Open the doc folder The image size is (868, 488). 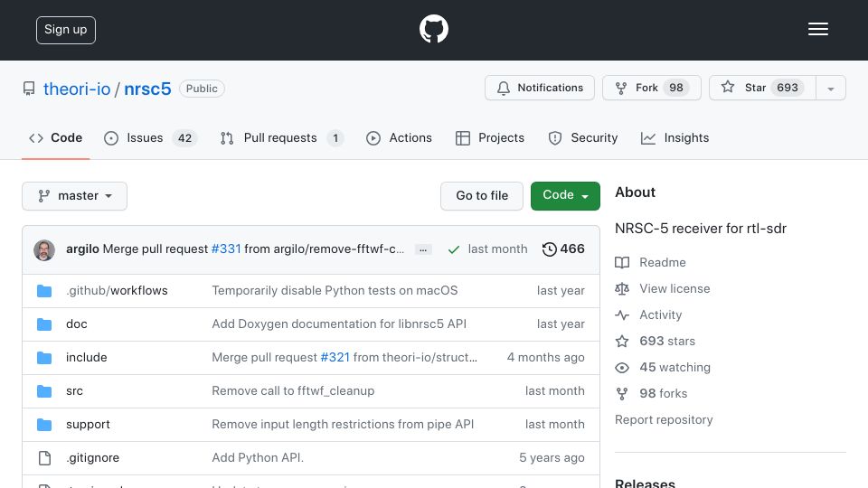point(76,324)
